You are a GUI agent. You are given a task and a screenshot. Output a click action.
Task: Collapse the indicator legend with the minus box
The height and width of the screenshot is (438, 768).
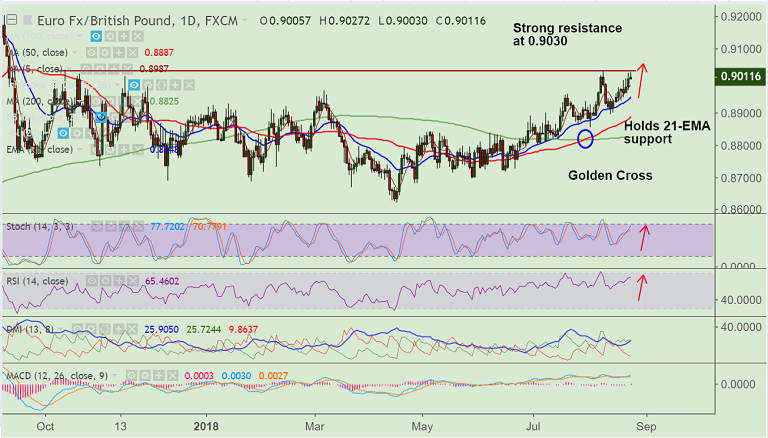[11, 20]
